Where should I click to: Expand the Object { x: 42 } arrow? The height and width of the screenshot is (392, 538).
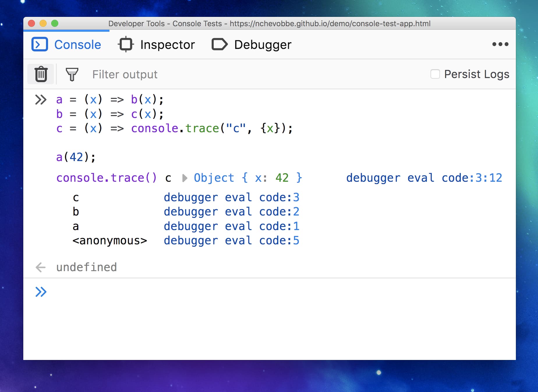point(184,178)
